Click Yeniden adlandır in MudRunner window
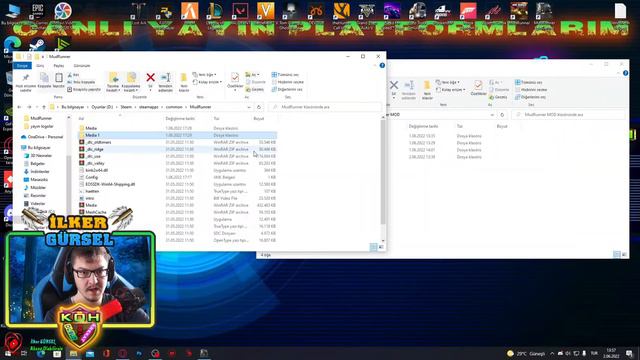The height and width of the screenshot is (360, 640). click(165, 82)
